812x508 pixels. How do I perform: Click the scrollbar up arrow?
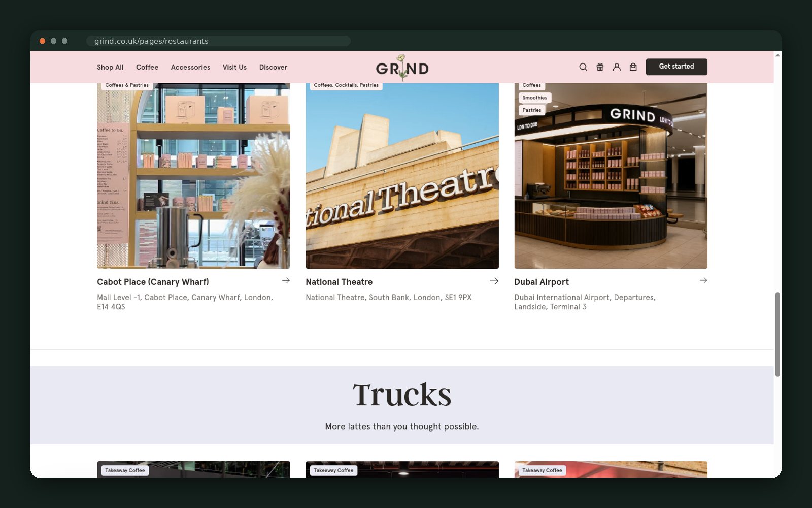[x=777, y=55]
